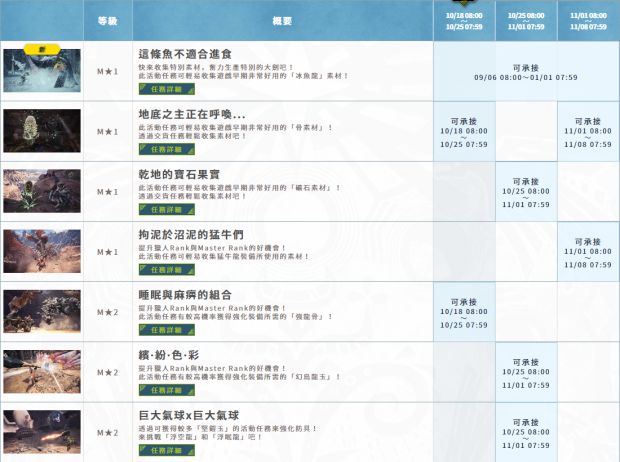Select the 等級 column header
The height and width of the screenshot is (462, 620).
click(x=108, y=20)
